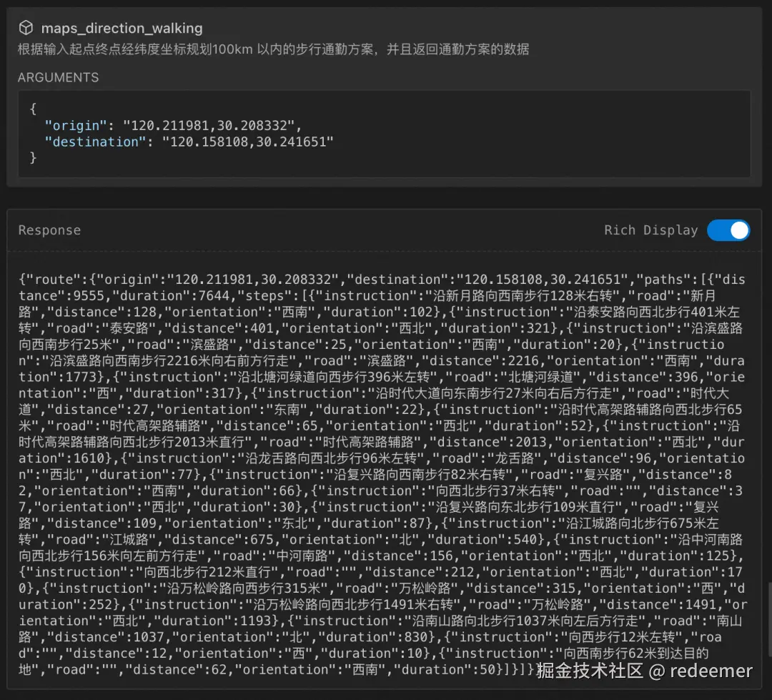Click the "destination" key in arguments

click(95, 142)
